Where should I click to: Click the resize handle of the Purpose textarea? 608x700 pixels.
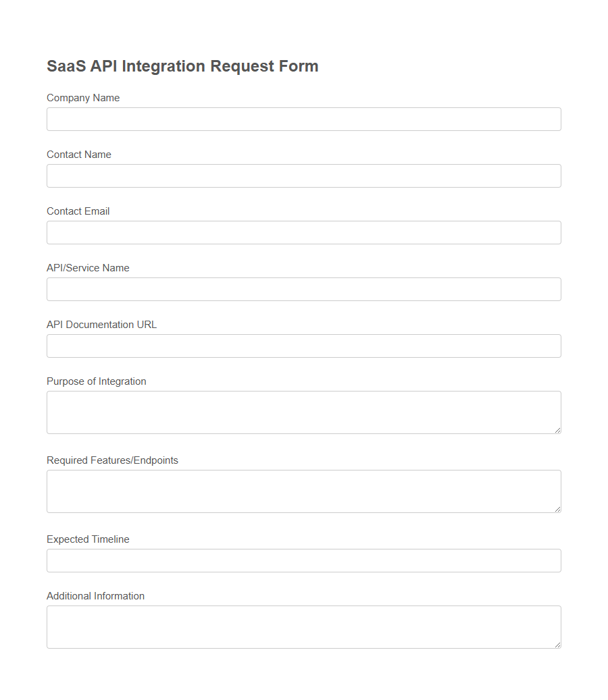click(558, 431)
